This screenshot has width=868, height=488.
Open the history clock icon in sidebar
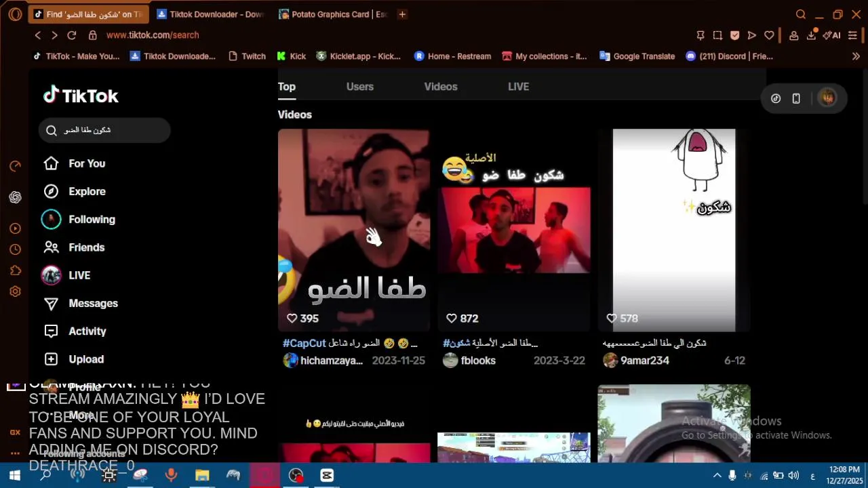(15, 249)
